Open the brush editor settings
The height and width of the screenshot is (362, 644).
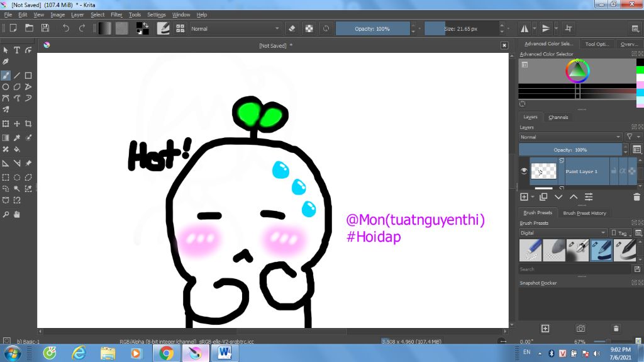(163, 28)
